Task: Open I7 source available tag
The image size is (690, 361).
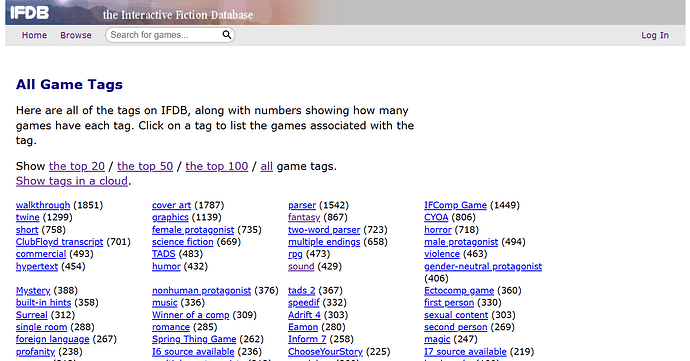Action: click(x=465, y=352)
